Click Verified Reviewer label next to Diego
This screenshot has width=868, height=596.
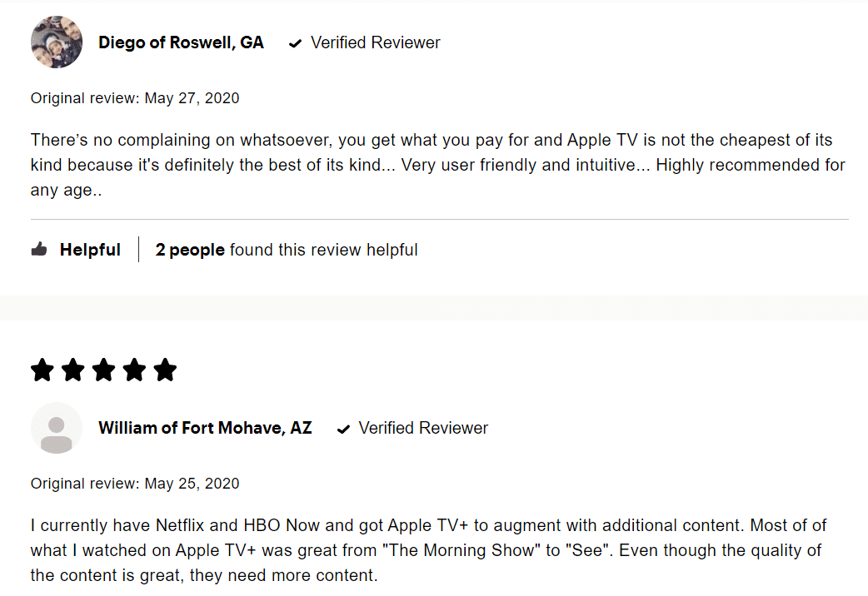point(376,42)
